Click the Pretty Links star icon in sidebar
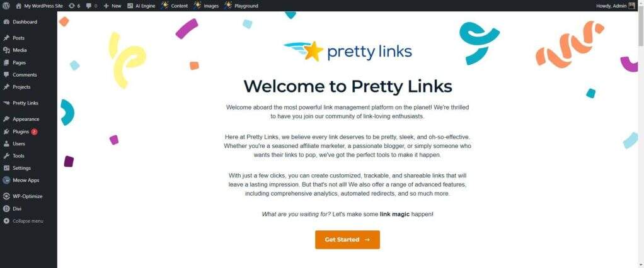 click(6, 103)
